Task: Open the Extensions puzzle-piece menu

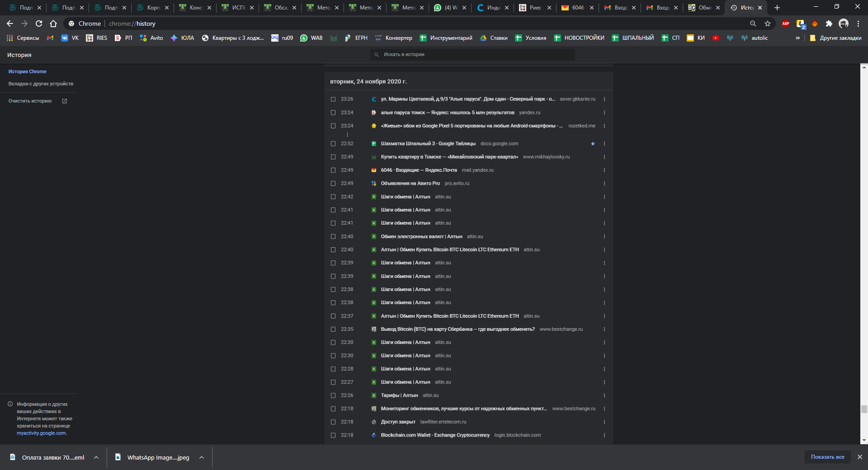Action: (x=829, y=23)
